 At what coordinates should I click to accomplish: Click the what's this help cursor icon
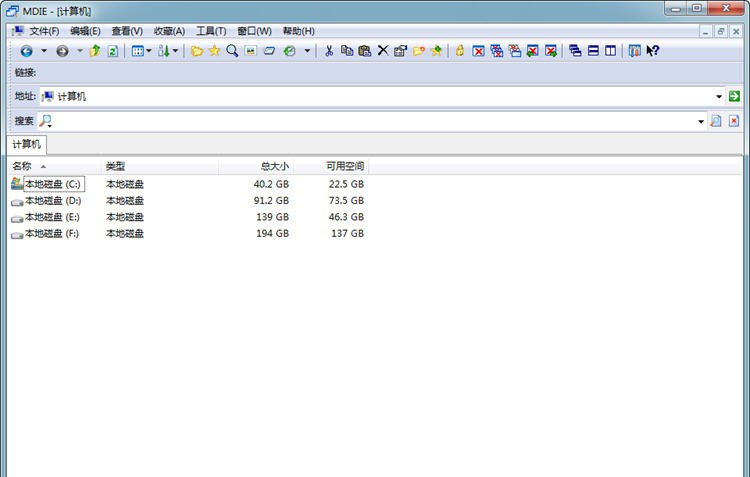[x=653, y=51]
